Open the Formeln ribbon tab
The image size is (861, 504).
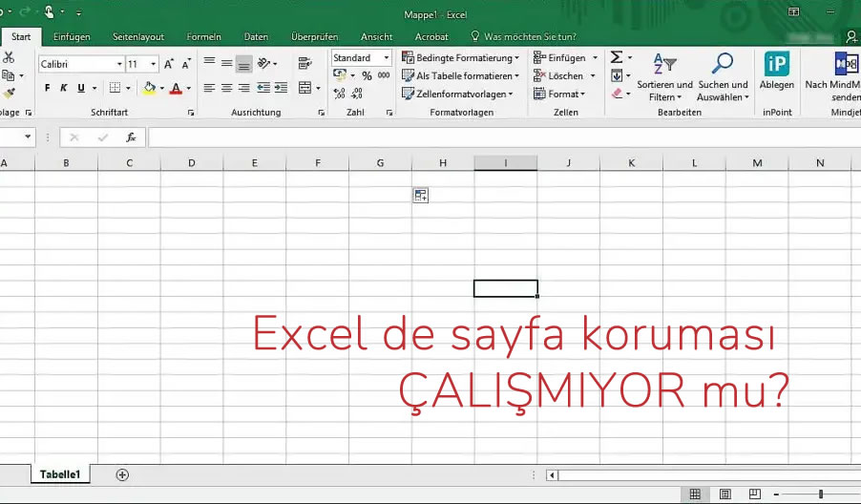[x=203, y=36]
